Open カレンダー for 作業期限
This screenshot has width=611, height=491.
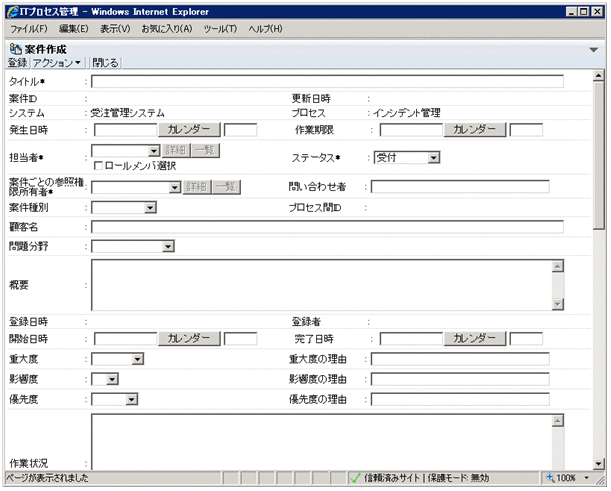(475, 129)
